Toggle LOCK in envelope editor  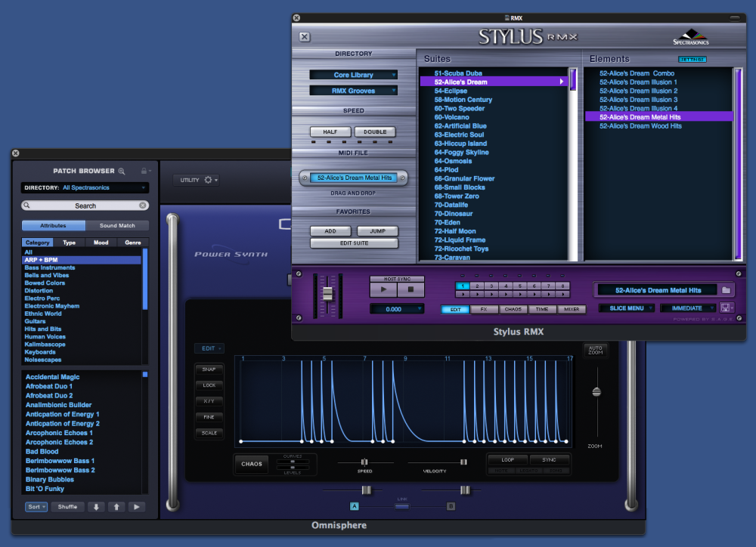[x=209, y=385]
